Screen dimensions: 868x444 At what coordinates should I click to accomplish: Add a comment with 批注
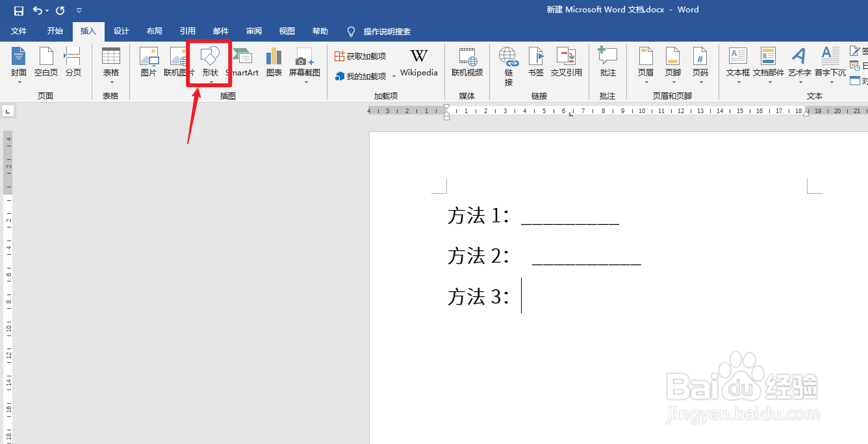tap(607, 63)
